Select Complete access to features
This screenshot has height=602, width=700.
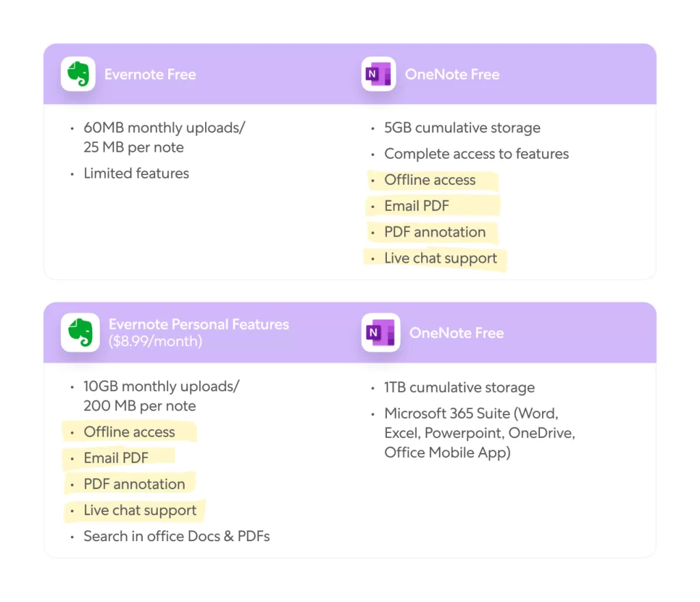coord(476,154)
